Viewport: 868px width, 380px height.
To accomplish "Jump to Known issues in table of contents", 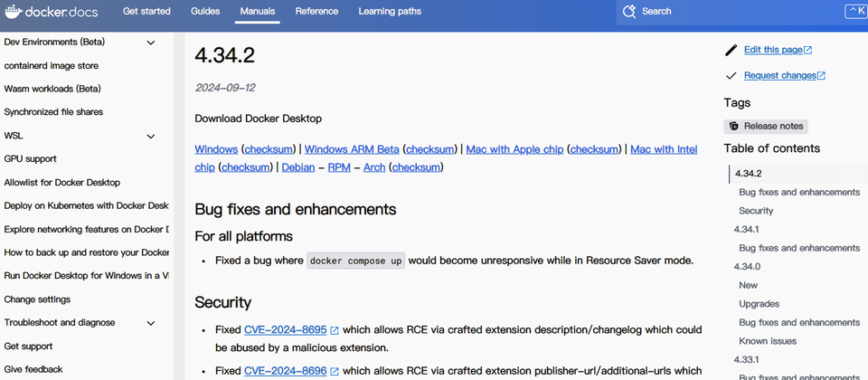I will [x=768, y=341].
